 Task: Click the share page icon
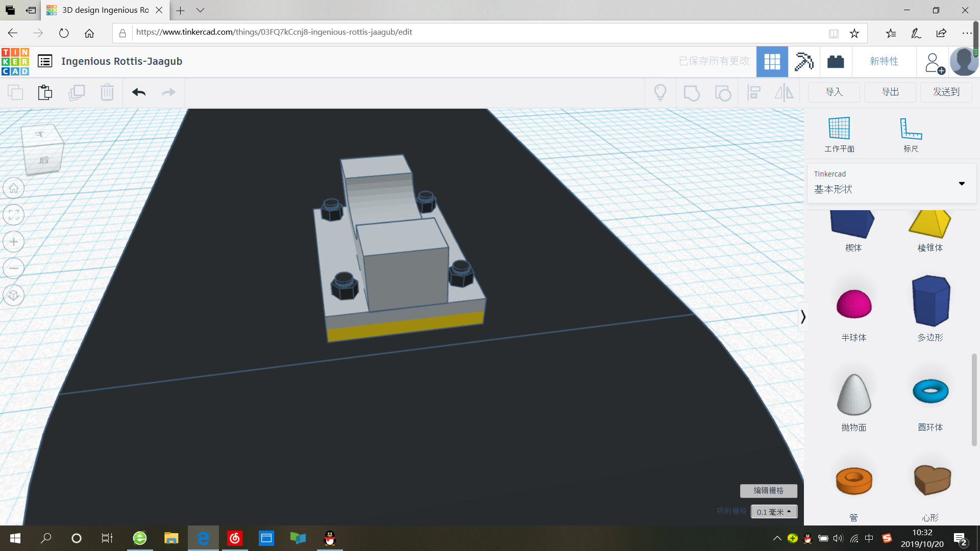click(x=941, y=33)
